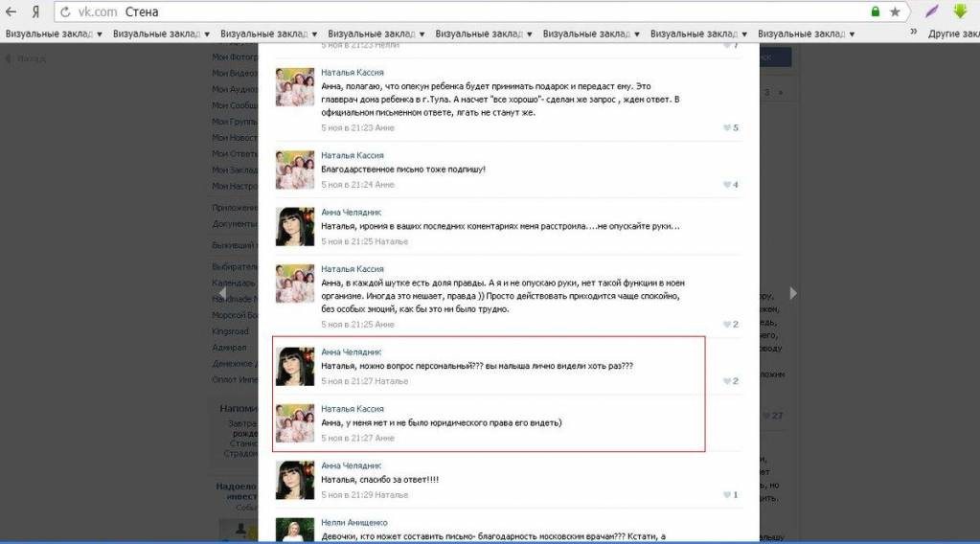This screenshot has height=544, width=980.
Task: Bookmark the page with the star icon
Action: [896, 12]
